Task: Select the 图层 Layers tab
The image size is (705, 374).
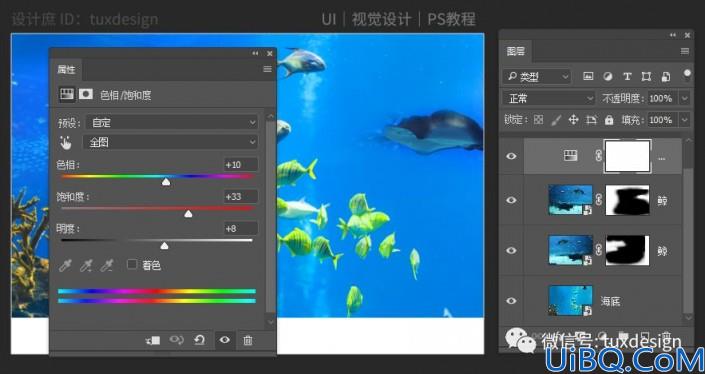Action: click(516, 51)
